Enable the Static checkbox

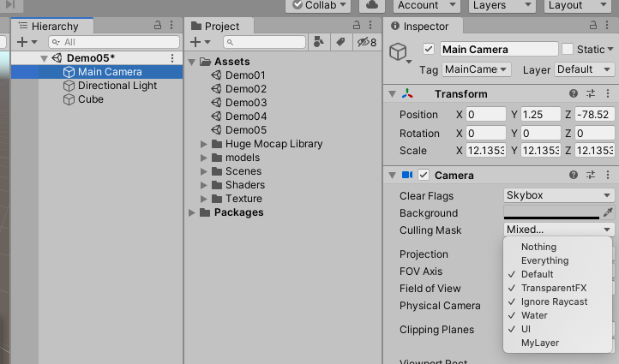coord(568,50)
